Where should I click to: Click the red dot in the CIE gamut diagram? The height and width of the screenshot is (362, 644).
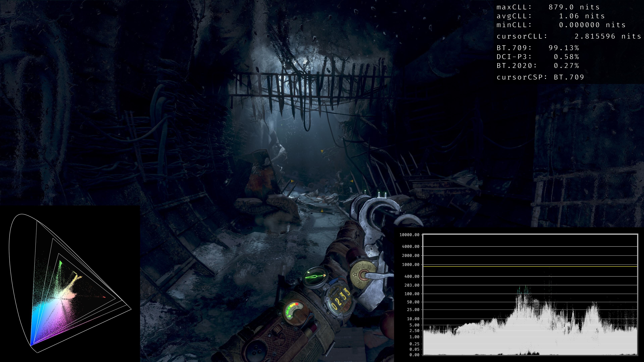tap(104, 297)
